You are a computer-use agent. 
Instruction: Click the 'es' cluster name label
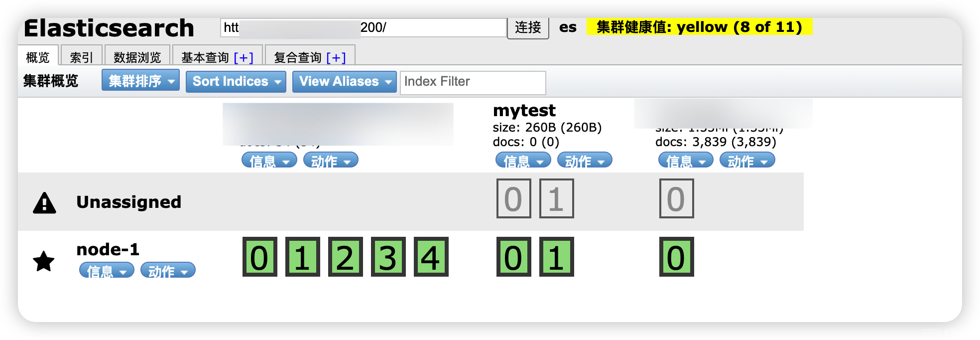(x=568, y=27)
